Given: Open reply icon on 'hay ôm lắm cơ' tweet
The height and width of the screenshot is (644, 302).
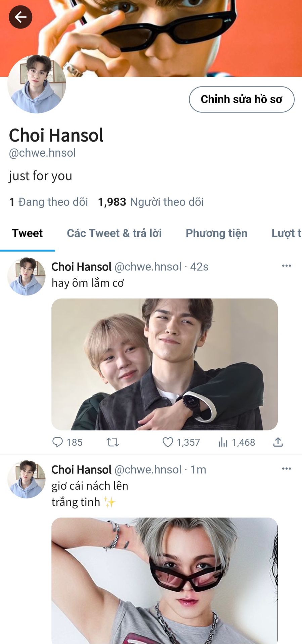Looking at the screenshot, I should tap(58, 442).
